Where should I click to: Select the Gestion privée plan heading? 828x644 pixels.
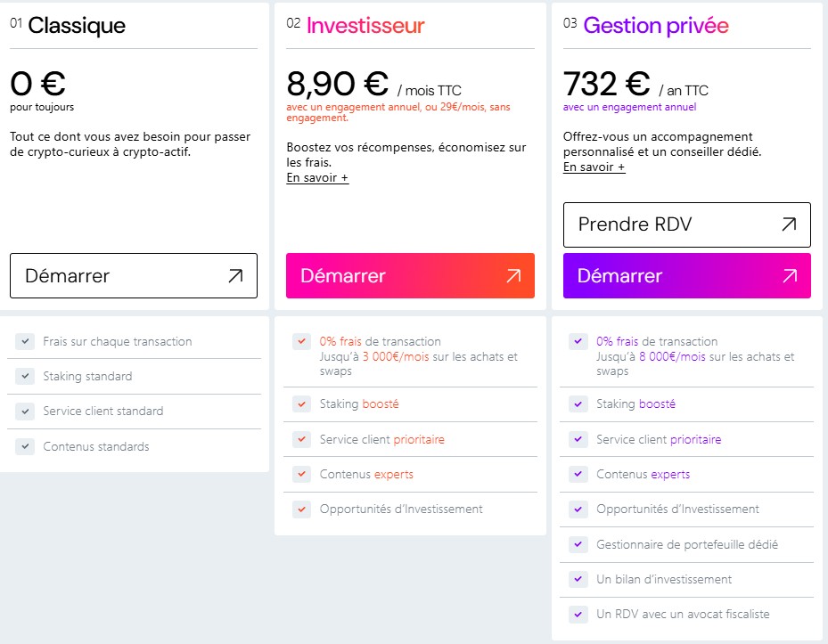point(656,26)
